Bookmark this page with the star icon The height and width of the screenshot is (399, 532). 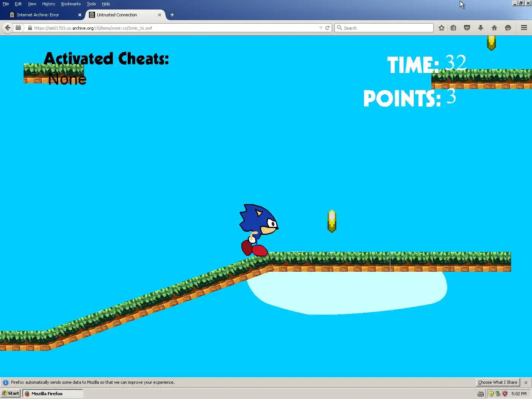tap(441, 28)
